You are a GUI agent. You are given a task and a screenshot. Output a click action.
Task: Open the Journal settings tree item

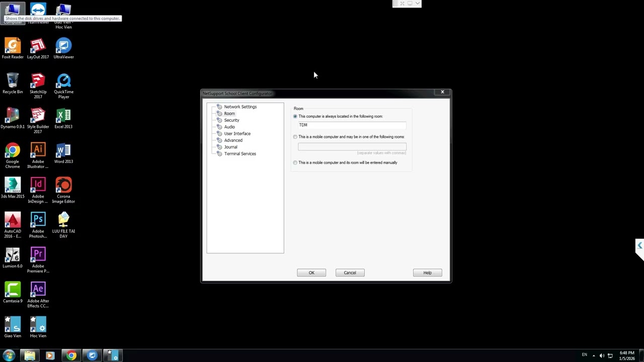(230, 147)
